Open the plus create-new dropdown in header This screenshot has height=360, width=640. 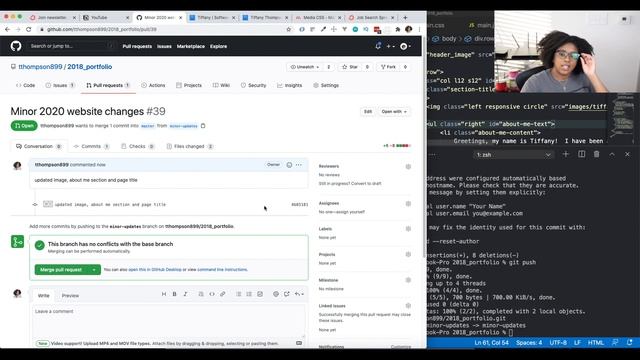click(x=390, y=46)
